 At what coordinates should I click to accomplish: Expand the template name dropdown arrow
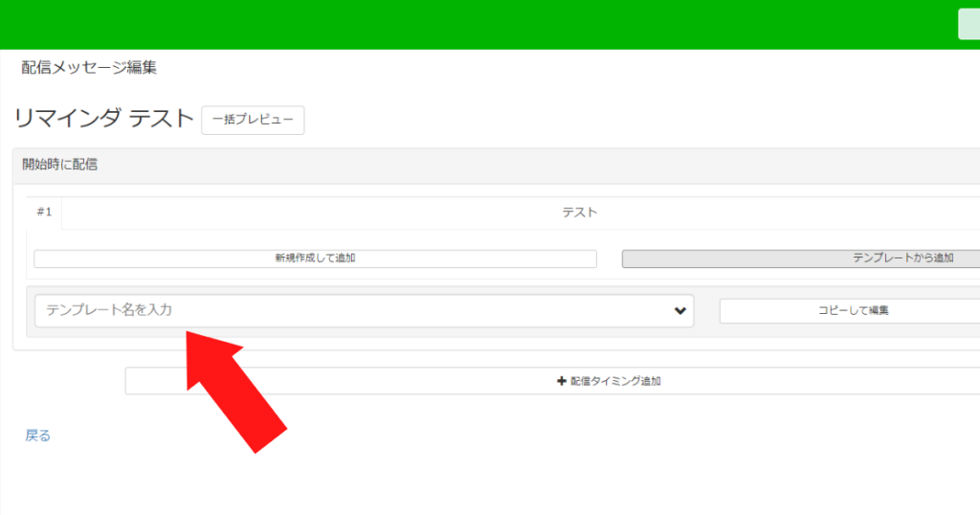coord(680,310)
